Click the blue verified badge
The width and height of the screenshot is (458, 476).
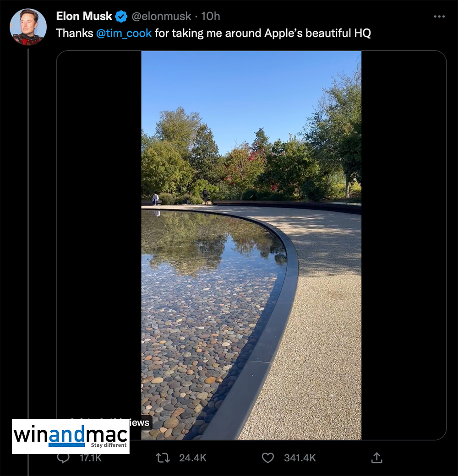[x=121, y=17]
